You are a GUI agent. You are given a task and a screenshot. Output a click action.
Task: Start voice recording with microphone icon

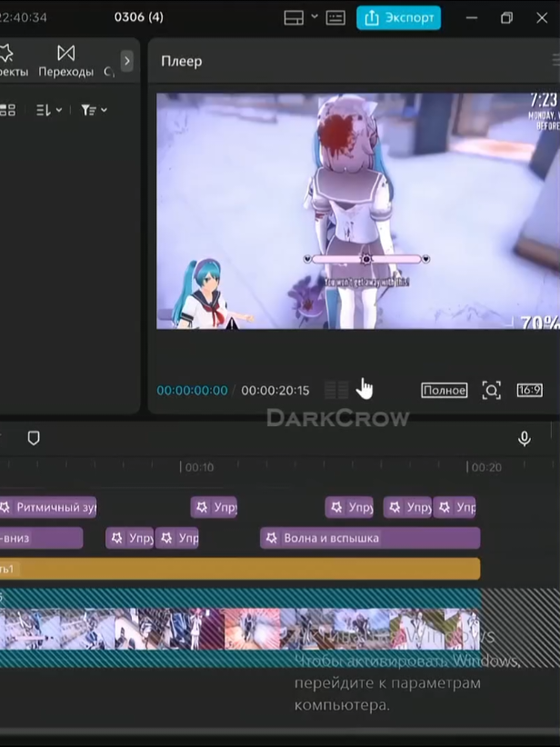(525, 438)
